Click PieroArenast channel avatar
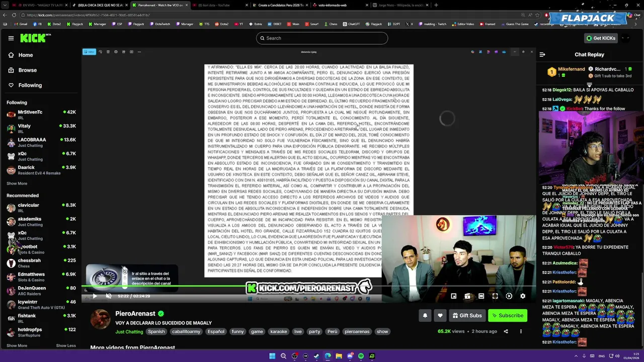Screen dimensions: 644x362 pyautogui.click(x=100, y=320)
